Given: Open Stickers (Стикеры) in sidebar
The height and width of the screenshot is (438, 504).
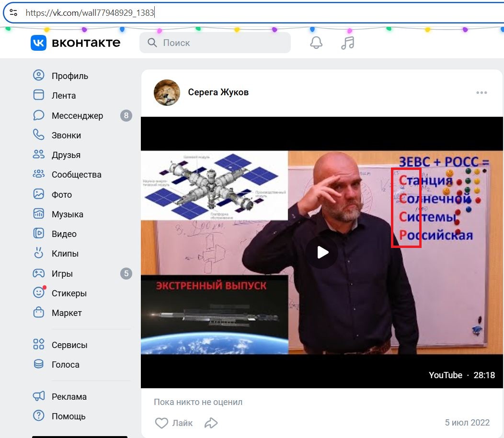Looking at the screenshot, I should (x=69, y=293).
